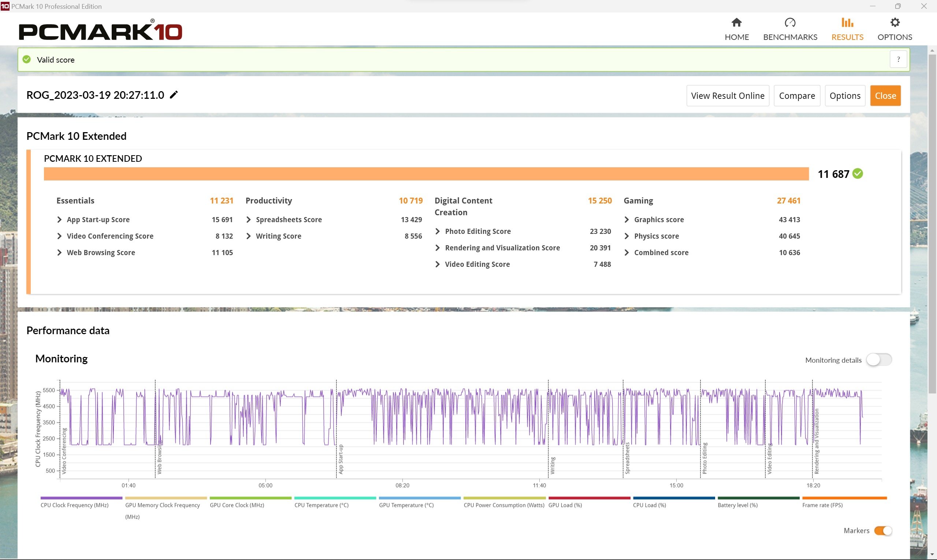Toggle the Monitoring details switch

[x=879, y=360]
